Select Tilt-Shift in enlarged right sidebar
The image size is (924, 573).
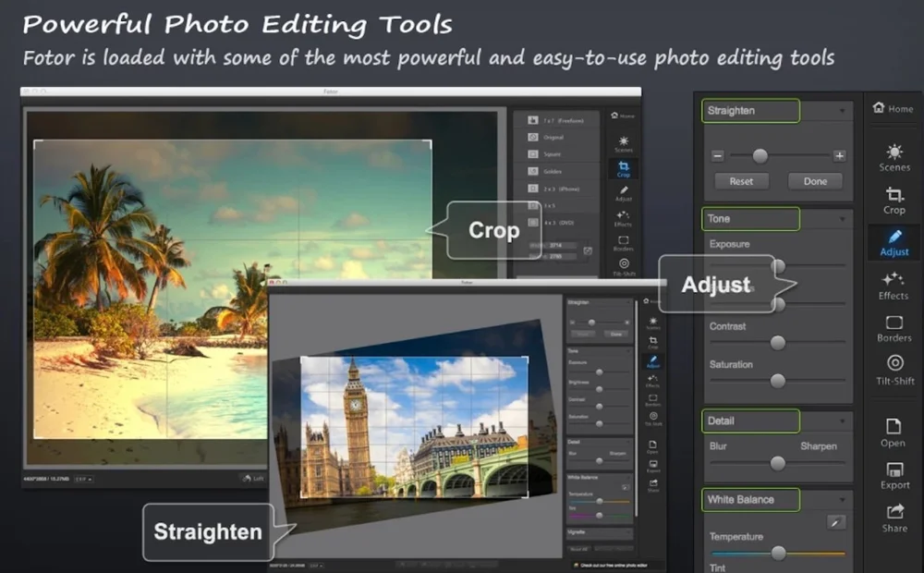pyautogui.click(x=895, y=370)
